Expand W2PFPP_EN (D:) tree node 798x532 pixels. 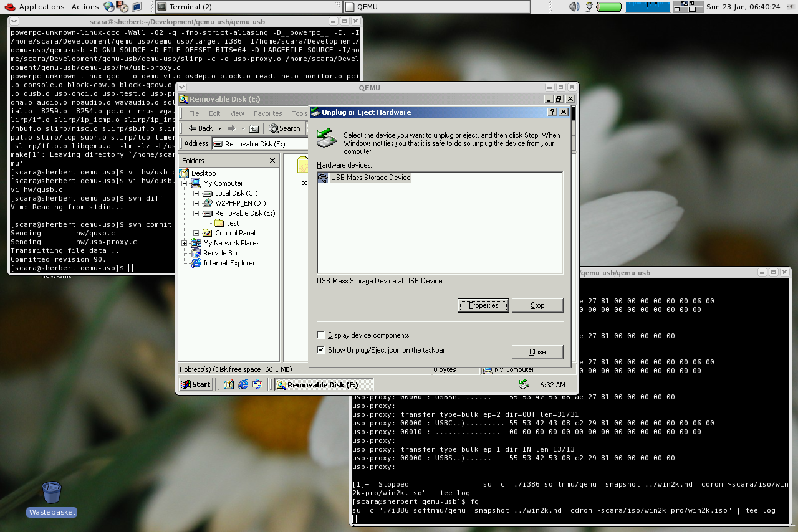[x=196, y=203]
